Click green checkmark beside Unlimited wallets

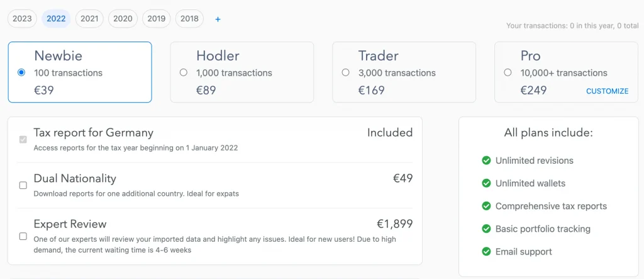point(486,183)
